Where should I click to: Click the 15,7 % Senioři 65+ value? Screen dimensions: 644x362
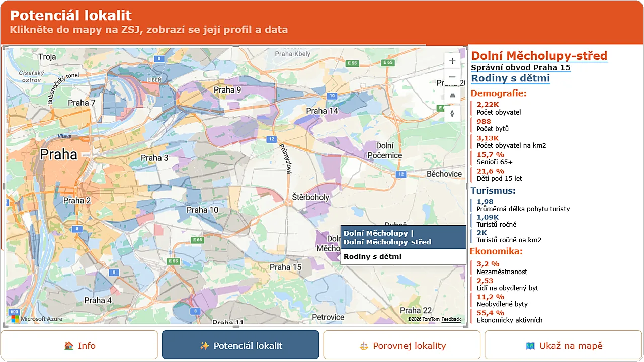(491, 154)
